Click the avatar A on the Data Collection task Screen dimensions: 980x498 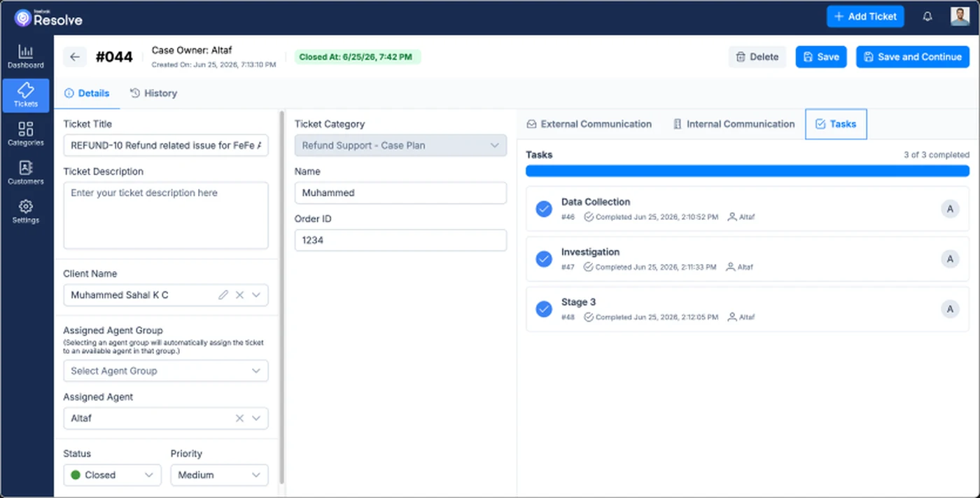click(950, 209)
